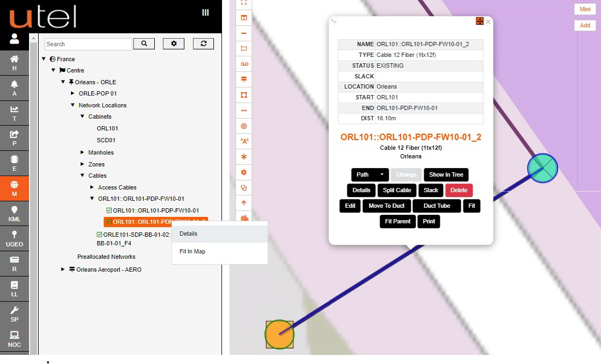
Task: Expand Orleans Aeroport - AERO node
Action: pos(63,270)
